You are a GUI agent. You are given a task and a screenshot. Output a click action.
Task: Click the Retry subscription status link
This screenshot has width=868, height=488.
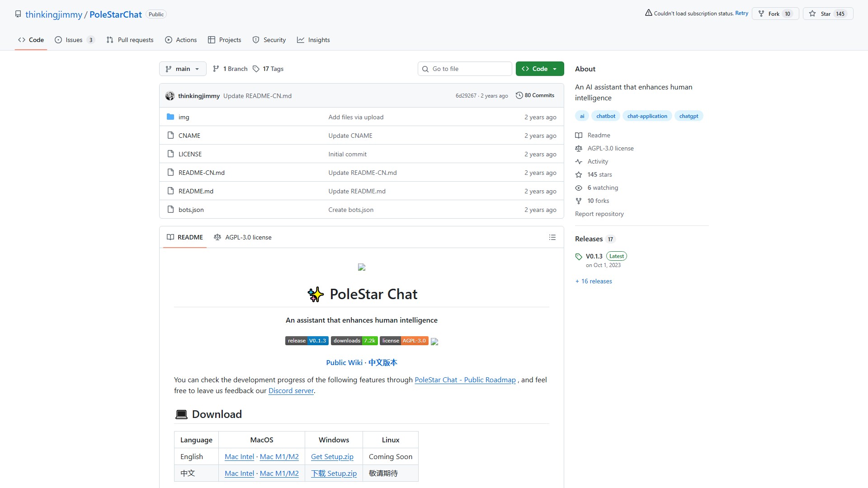pyautogui.click(x=741, y=13)
